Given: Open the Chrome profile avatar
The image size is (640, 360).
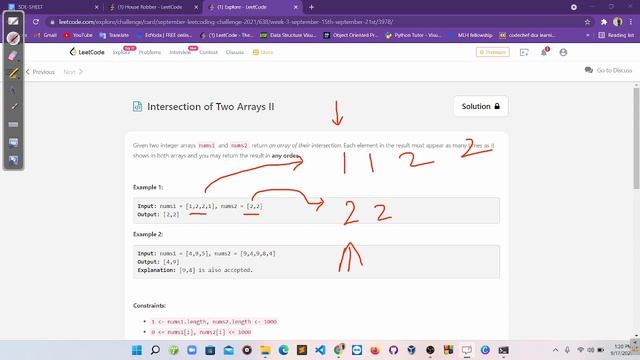Looking at the screenshot, I should pos(618,22).
